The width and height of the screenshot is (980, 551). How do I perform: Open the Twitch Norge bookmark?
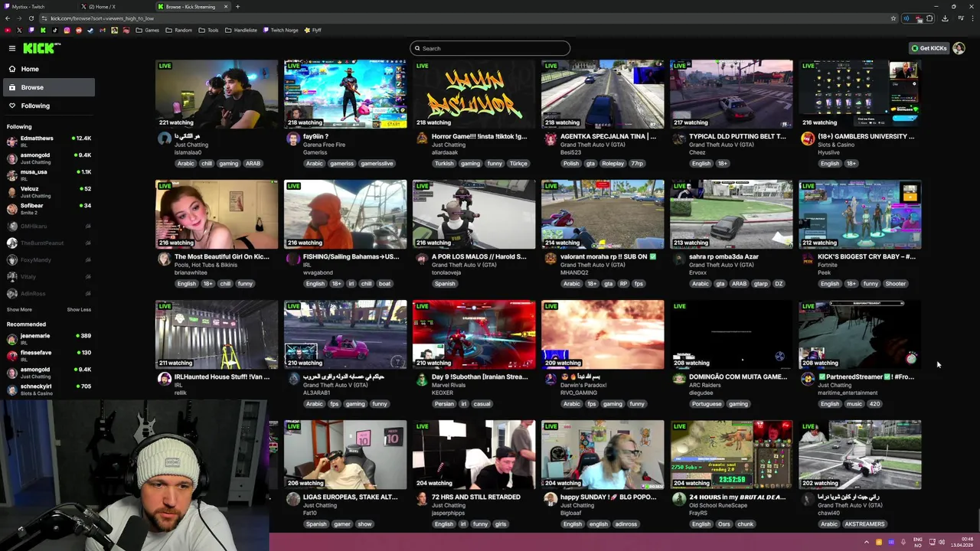tap(281, 31)
